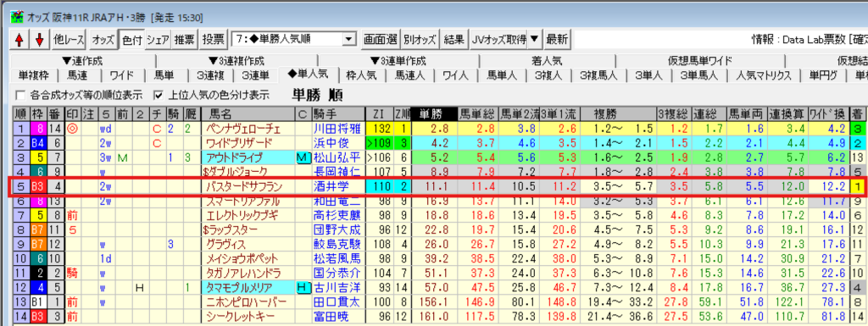Click the オッズ toolbar button
Screen dimensions: 868x326
click(x=103, y=39)
